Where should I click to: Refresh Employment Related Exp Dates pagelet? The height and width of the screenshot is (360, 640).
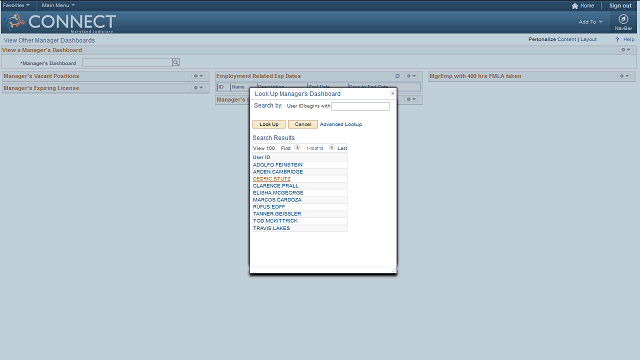tap(398, 76)
